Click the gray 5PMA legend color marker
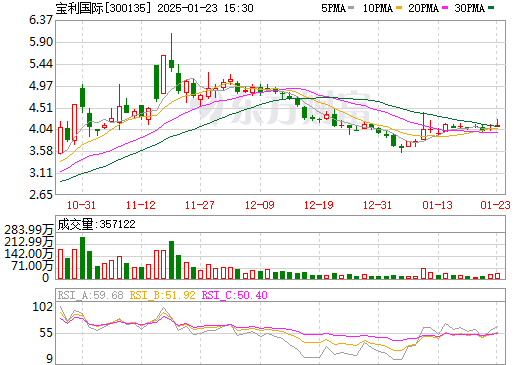Viewport: 520px width, 365px height. tap(351, 7)
